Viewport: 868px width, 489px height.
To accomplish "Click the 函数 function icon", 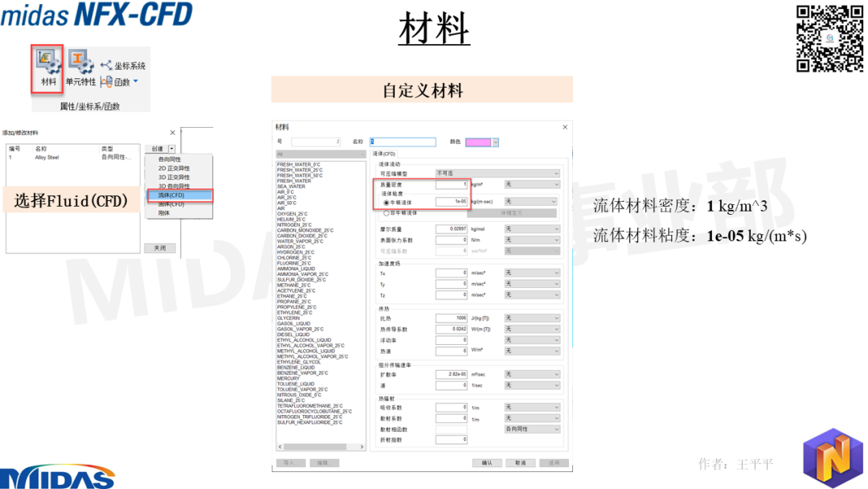I will coord(107,82).
